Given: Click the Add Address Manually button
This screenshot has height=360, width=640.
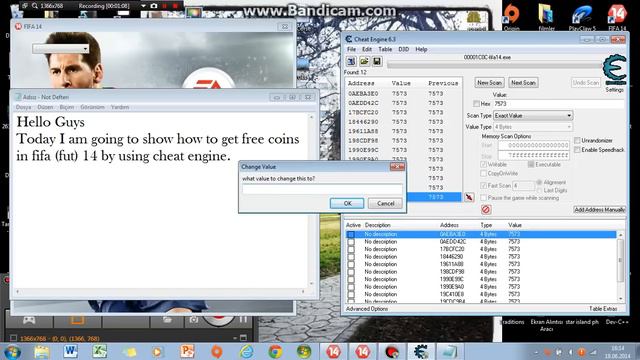Looking at the screenshot, I should click(x=599, y=209).
